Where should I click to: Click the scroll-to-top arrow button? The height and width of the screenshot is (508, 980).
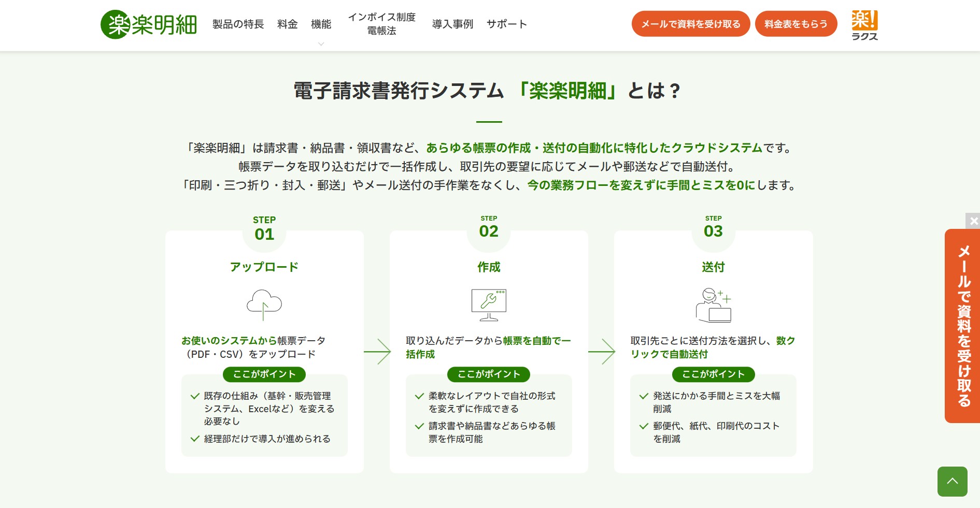pyautogui.click(x=952, y=482)
